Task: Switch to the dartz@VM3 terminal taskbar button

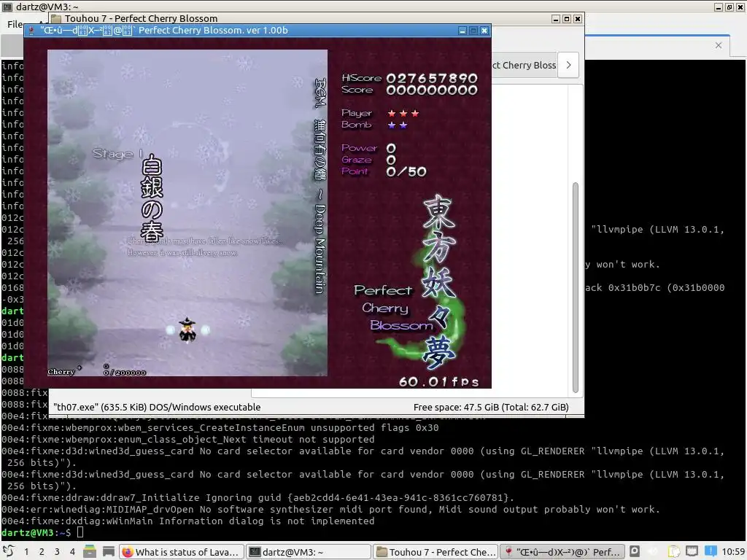Action: click(309, 552)
